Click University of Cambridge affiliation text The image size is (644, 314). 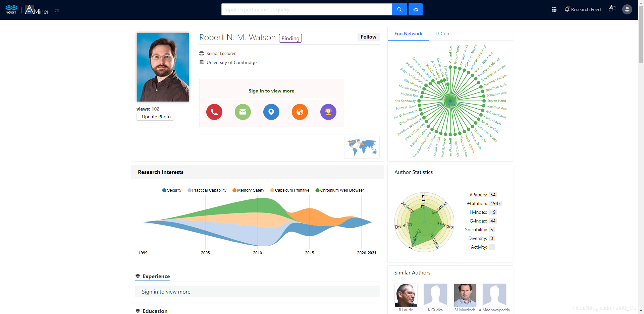coord(231,62)
